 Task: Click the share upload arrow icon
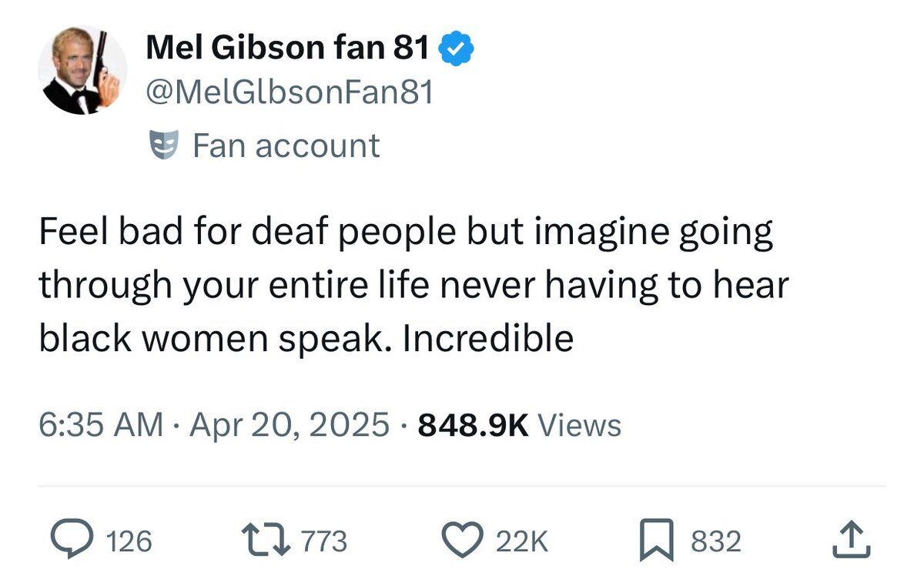point(852,541)
